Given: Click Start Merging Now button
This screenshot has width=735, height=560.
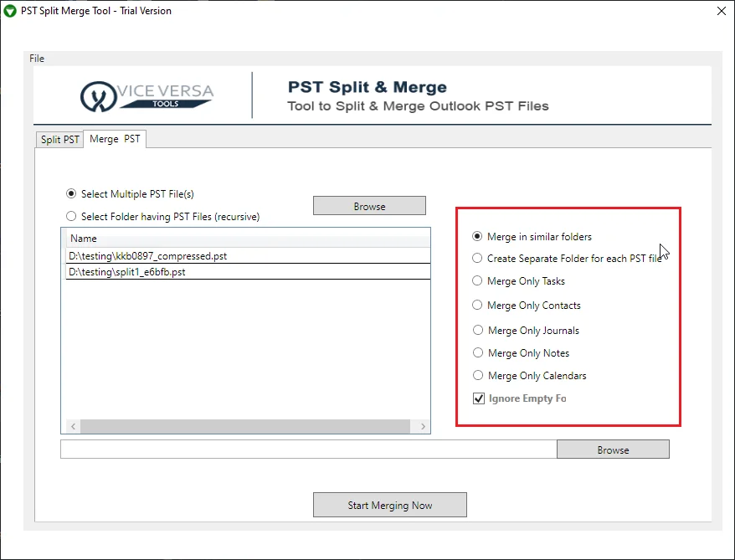Looking at the screenshot, I should 389,505.
